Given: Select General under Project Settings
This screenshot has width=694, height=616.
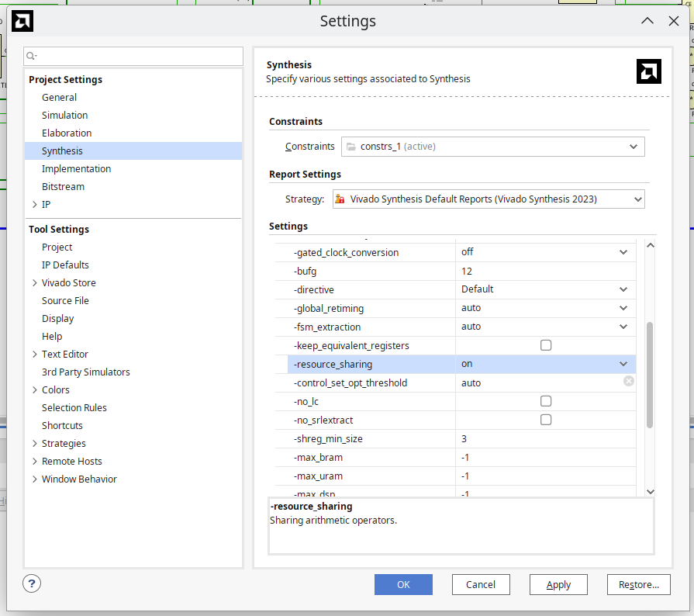Looking at the screenshot, I should (x=59, y=98).
